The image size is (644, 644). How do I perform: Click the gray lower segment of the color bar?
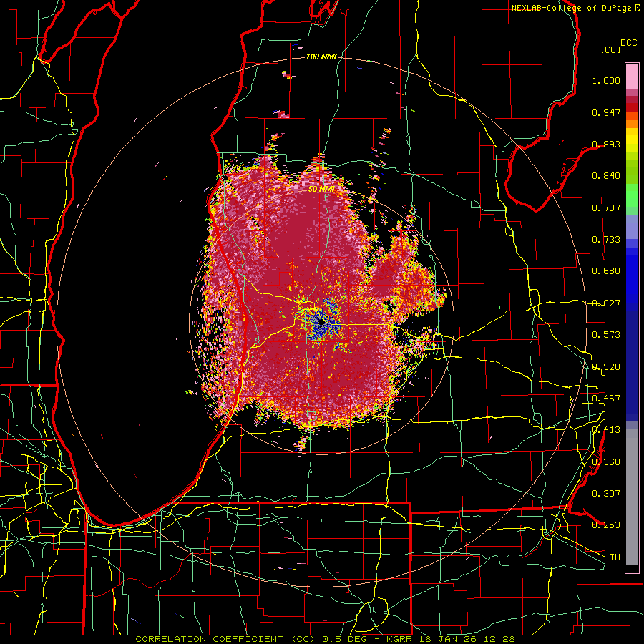632,497
